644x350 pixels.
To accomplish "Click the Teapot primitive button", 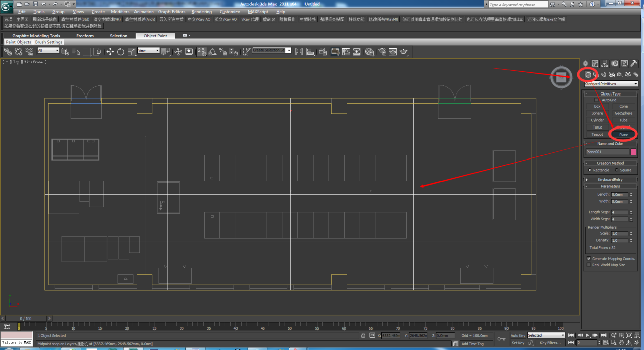I will tap(597, 134).
